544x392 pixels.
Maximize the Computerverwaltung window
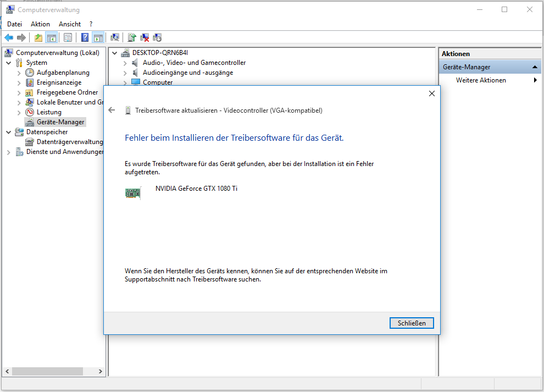click(x=504, y=10)
